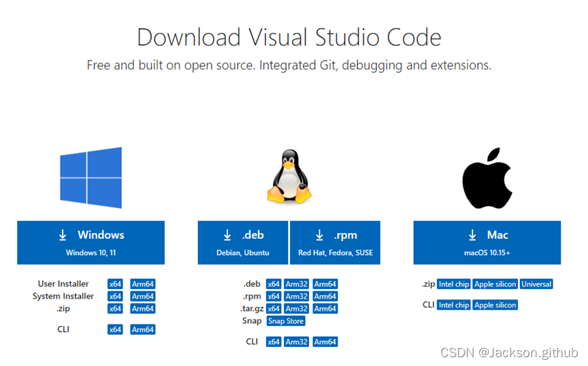
Task: Download the Universal Mac .zip
Action: coord(536,284)
